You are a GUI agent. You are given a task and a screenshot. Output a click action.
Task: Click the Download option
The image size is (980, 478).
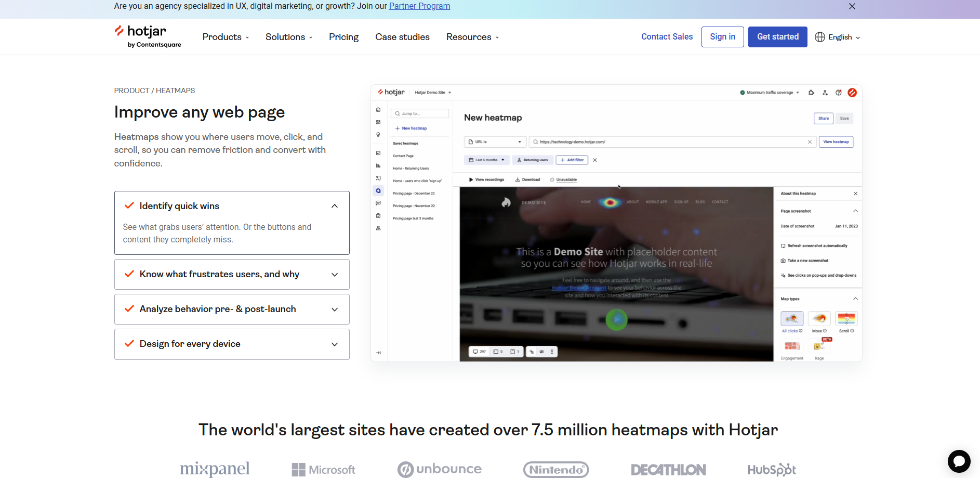[x=527, y=179]
